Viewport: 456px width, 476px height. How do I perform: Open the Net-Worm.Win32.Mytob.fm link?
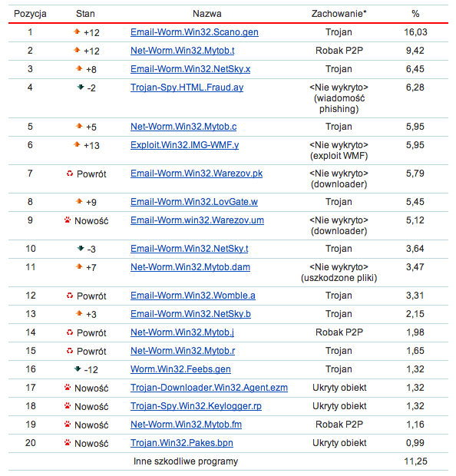point(186,425)
